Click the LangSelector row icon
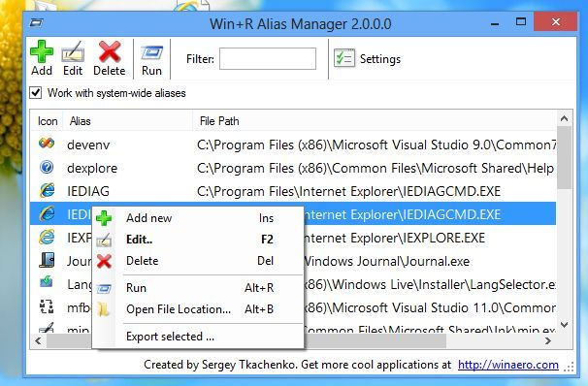 [x=47, y=282]
